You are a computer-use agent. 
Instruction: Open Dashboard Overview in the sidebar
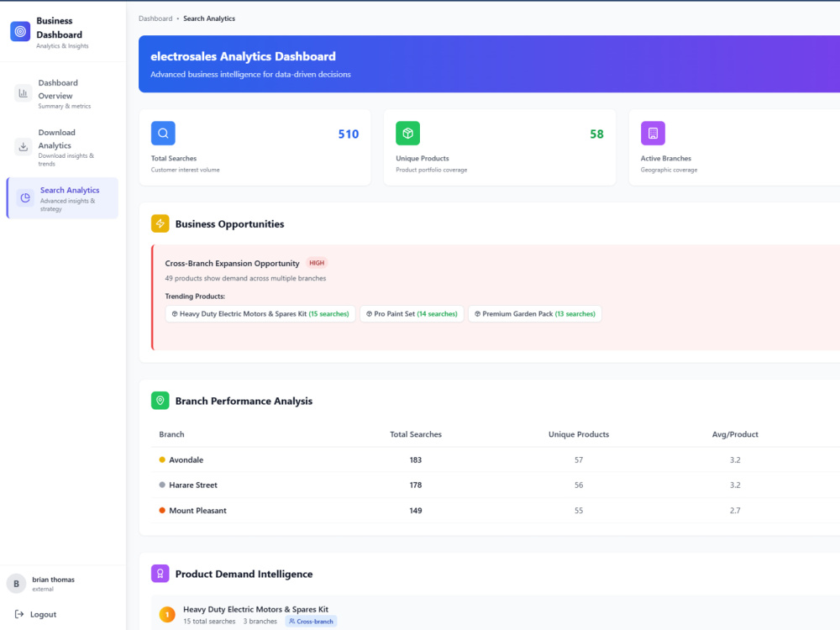pyautogui.click(x=63, y=94)
